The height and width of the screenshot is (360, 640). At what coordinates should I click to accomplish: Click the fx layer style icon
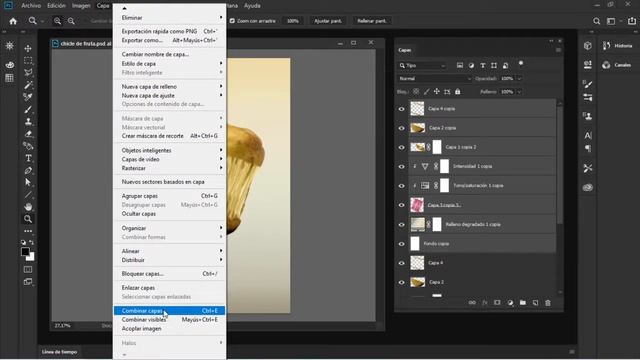[x=484, y=303]
